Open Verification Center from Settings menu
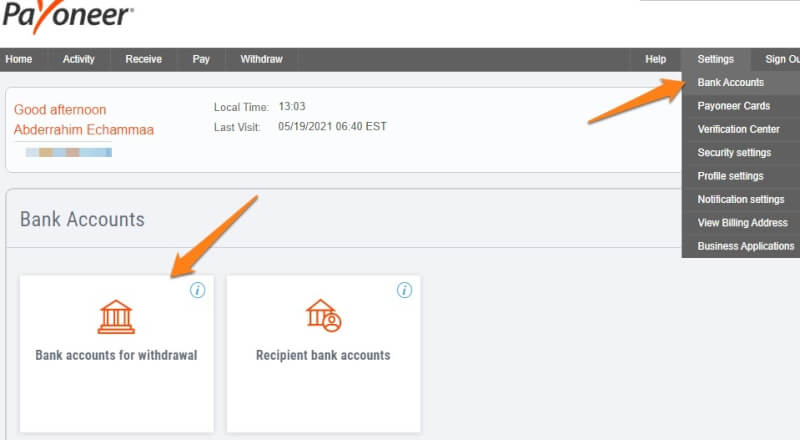 [x=741, y=130]
